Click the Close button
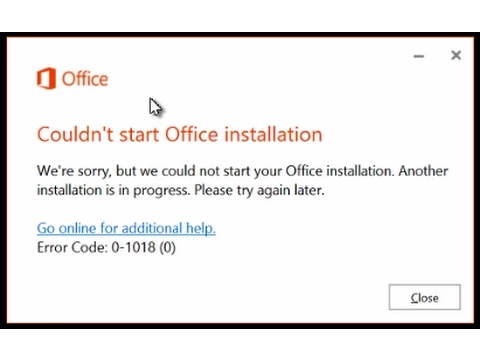 point(425,297)
